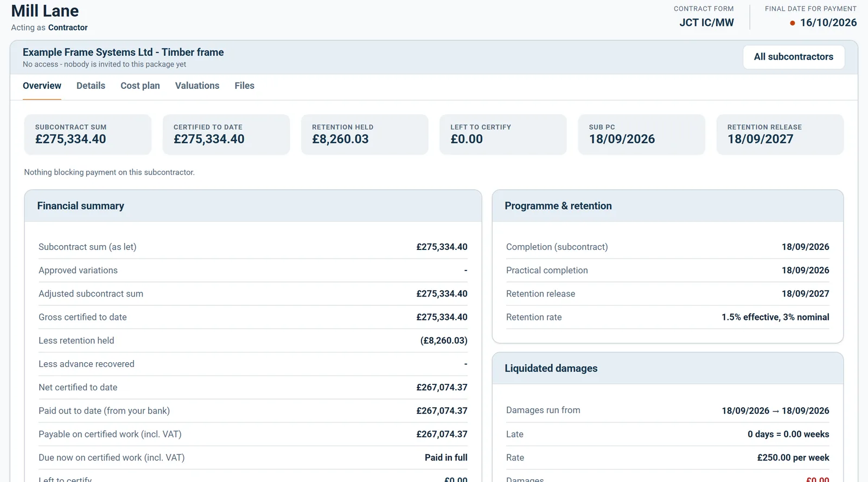868x482 pixels.
Task: Select the Sub PC date card
Action: 642,134
